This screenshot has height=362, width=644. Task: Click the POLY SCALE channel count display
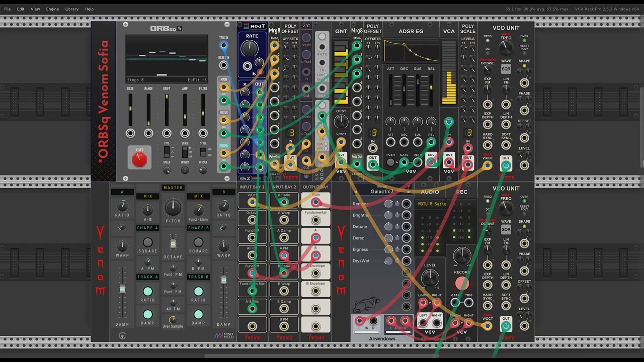click(468, 133)
